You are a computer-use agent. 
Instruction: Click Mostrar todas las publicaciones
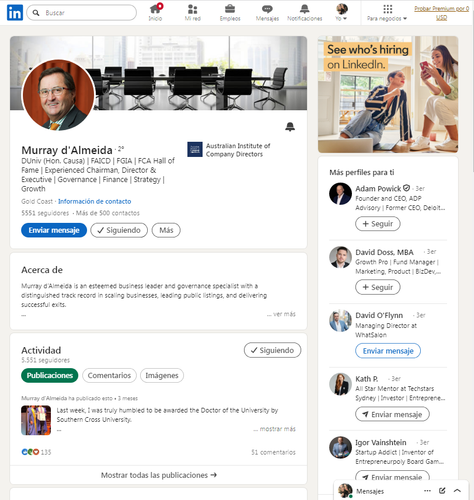tap(159, 475)
